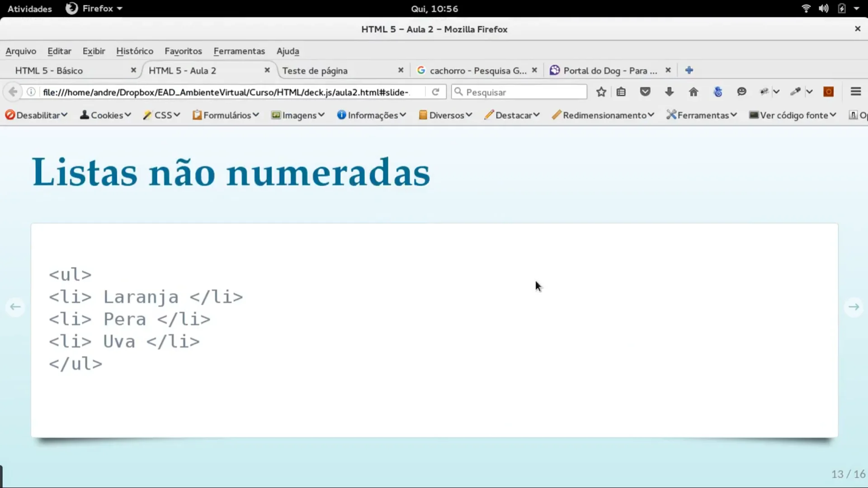
Task: Click the Redimensionamento ruler icon
Action: point(557,115)
